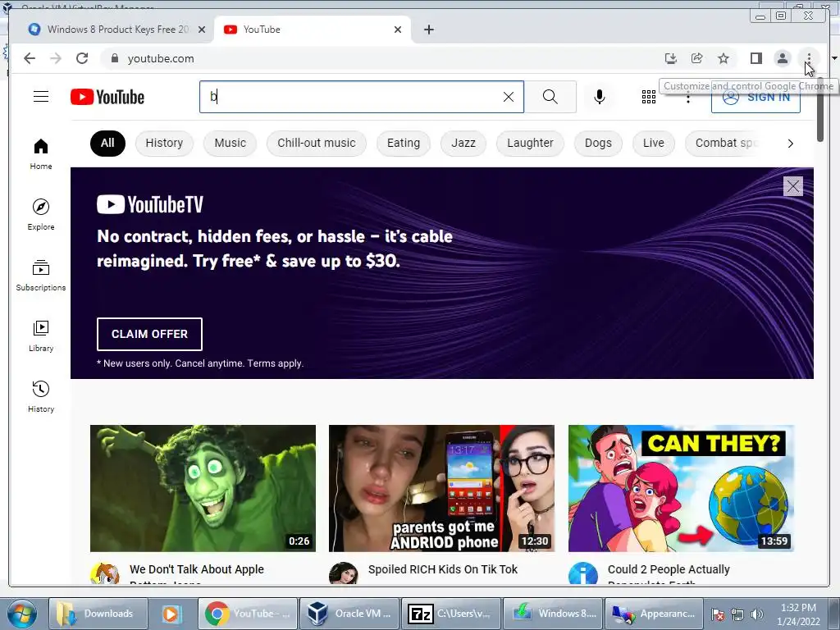
Task: Select the History filter chip
Action: [x=164, y=143]
